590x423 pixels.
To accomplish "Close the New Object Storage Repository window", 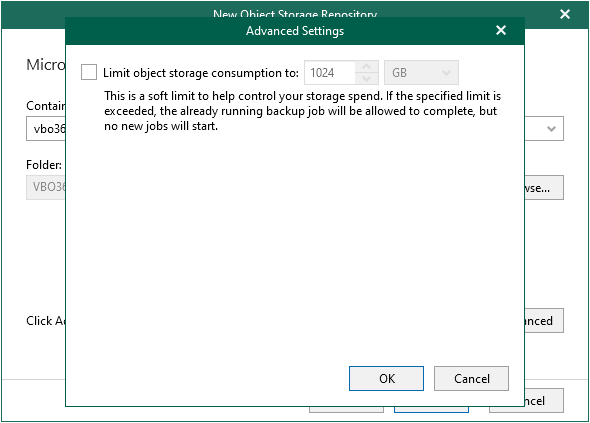I will click(565, 14).
